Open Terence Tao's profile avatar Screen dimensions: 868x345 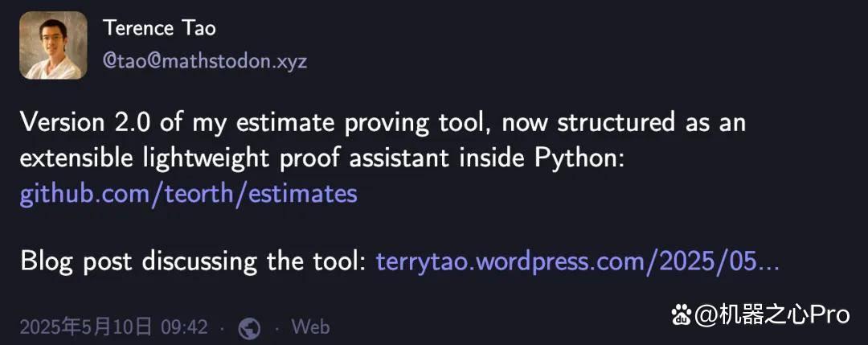[x=53, y=45]
